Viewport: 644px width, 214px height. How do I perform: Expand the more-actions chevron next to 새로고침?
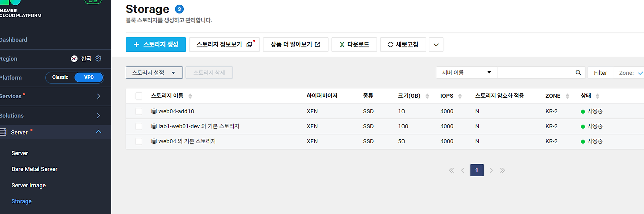pyautogui.click(x=436, y=44)
